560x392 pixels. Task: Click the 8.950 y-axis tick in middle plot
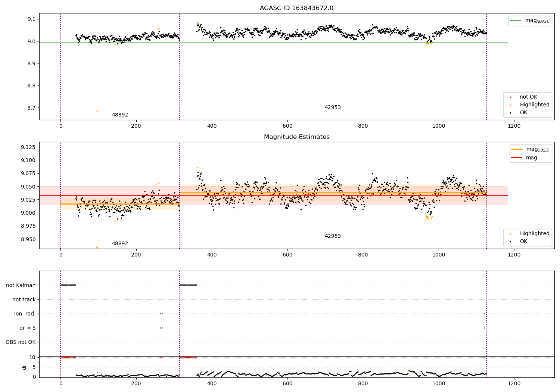28,239
